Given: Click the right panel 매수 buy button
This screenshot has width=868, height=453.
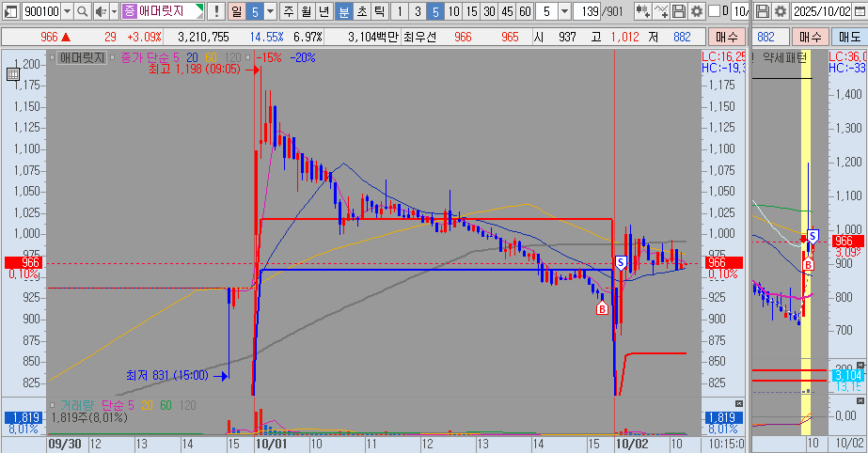Looking at the screenshot, I should [x=811, y=37].
